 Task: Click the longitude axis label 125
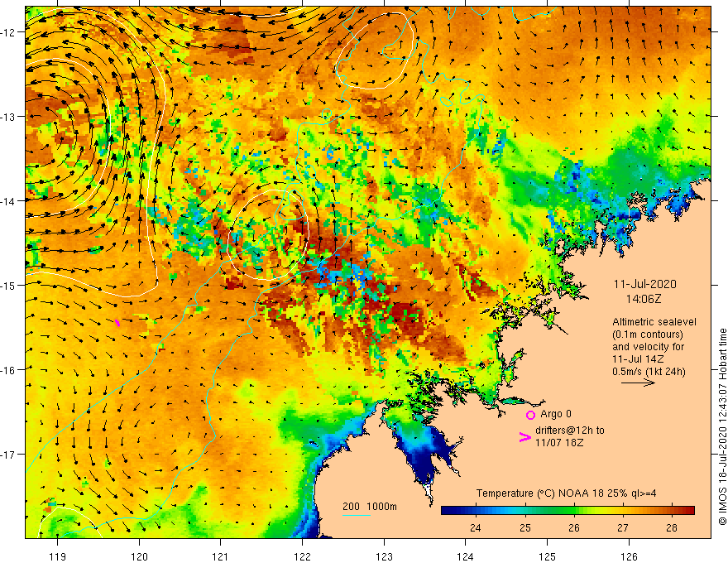(x=547, y=556)
